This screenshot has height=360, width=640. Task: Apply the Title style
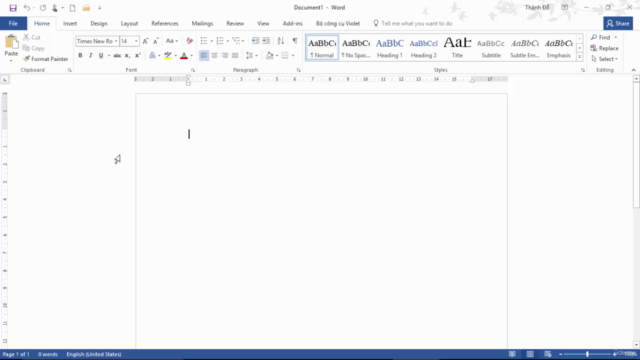[x=457, y=48]
